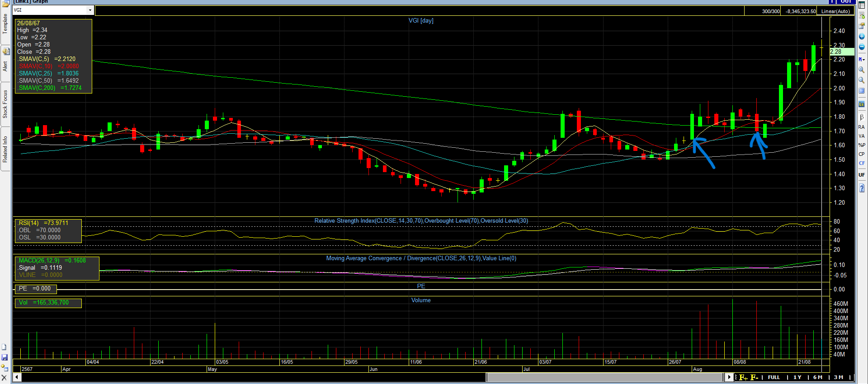The height and width of the screenshot is (384, 868).
Task: Click the small icon below the save icon
Action: point(5,368)
